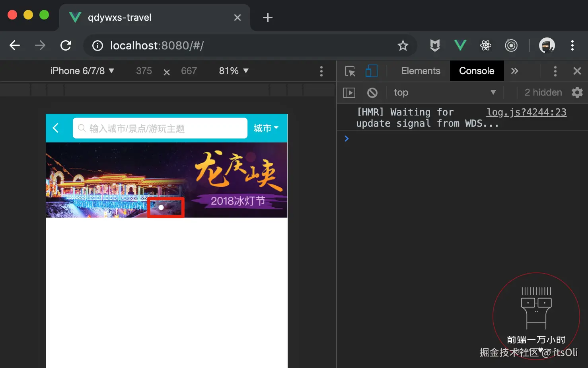Open the iPhone 6/7/8 device dropdown

[82, 71]
